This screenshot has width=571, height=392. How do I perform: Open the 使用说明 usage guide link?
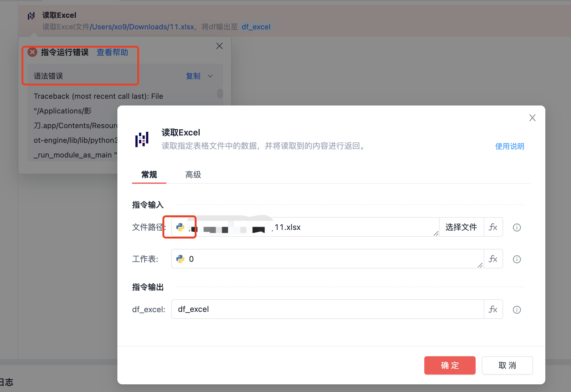510,146
